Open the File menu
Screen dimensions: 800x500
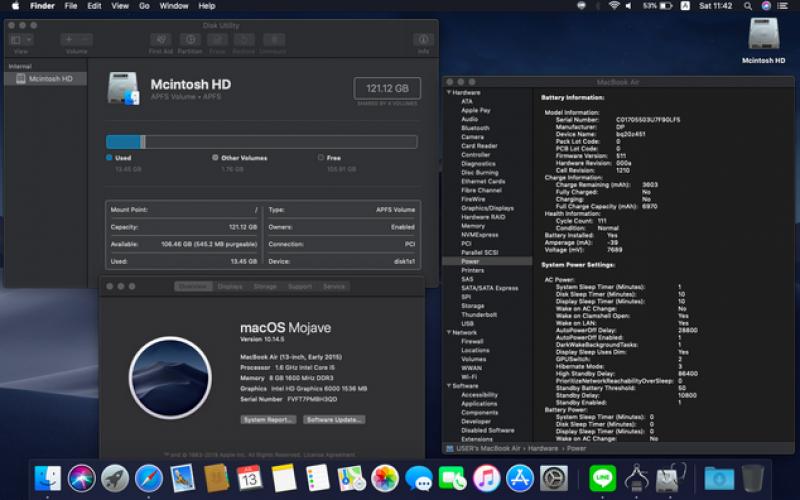[71, 6]
